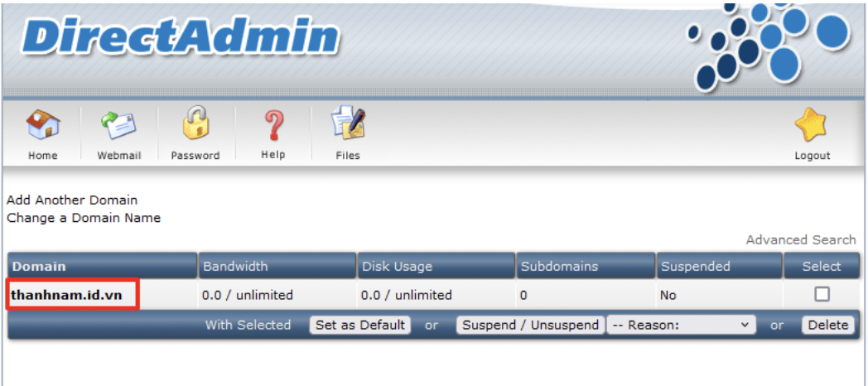Click the Delete button

(828, 325)
